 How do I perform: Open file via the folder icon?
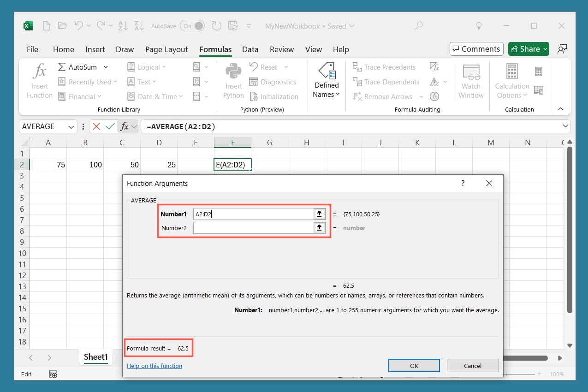(63, 26)
